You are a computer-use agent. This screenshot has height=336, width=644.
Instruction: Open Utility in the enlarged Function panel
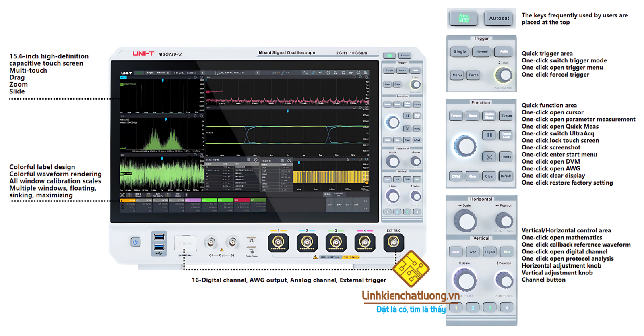(506, 157)
